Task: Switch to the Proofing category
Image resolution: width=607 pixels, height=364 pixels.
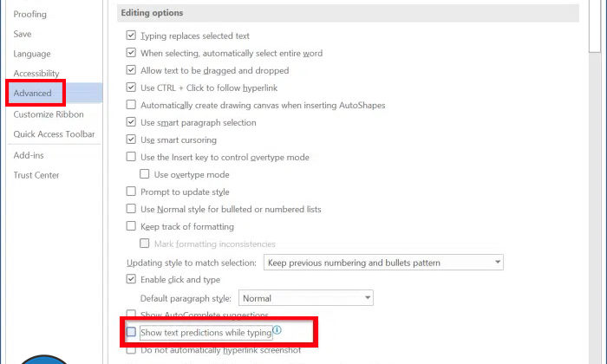Action: tap(30, 15)
